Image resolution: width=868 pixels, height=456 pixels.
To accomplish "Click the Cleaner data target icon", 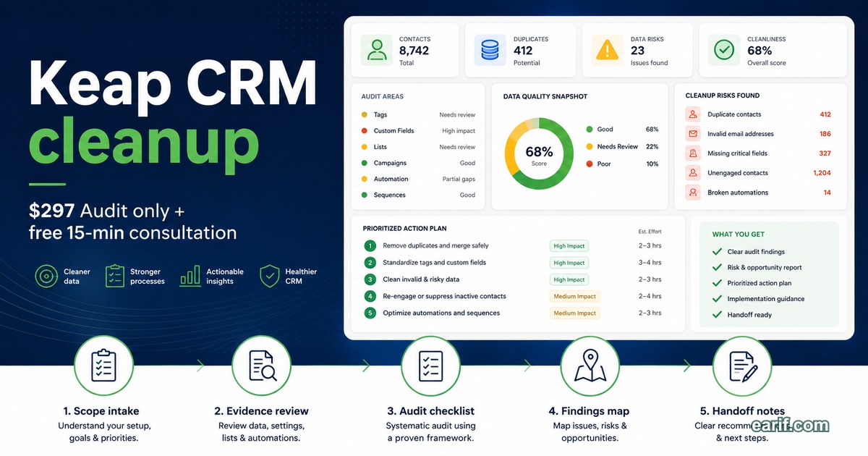I will coord(46,276).
